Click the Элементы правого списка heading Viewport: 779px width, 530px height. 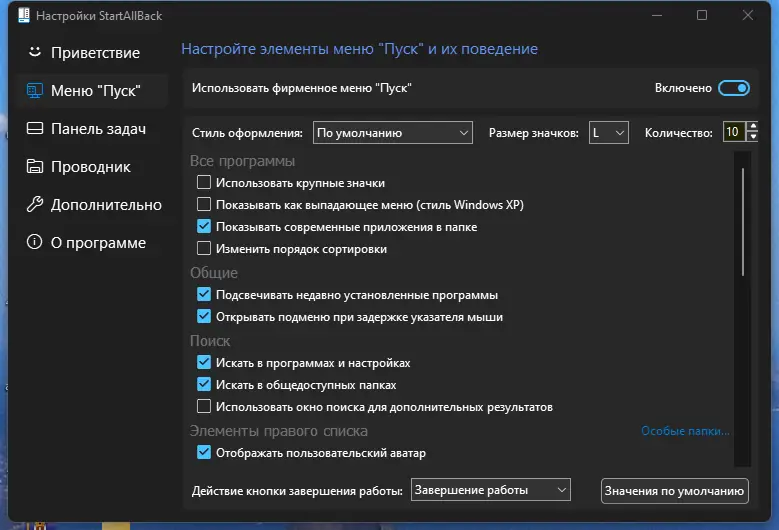click(279, 431)
